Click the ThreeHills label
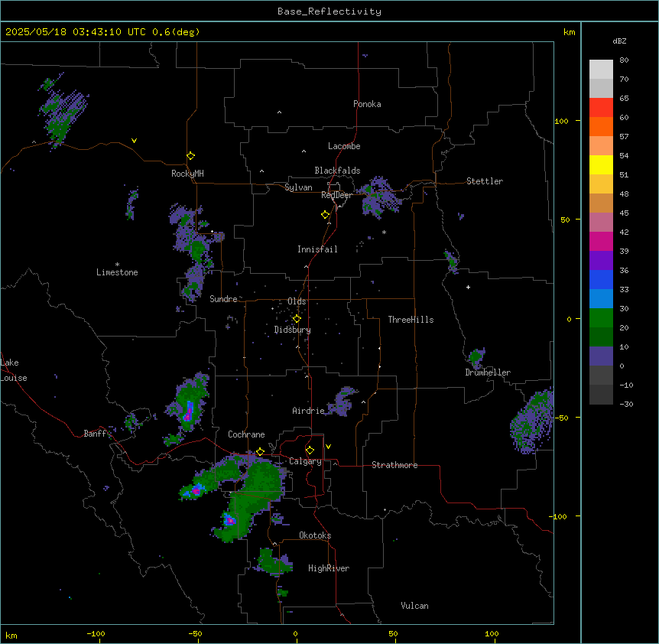The width and height of the screenshot is (659, 644). click(411, 320)
